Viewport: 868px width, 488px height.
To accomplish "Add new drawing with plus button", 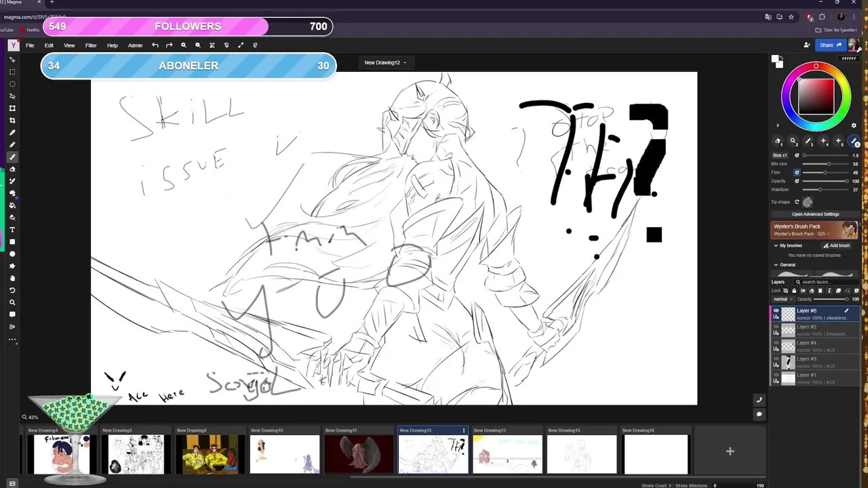I will pyautogui.click(x=730, y=451).
